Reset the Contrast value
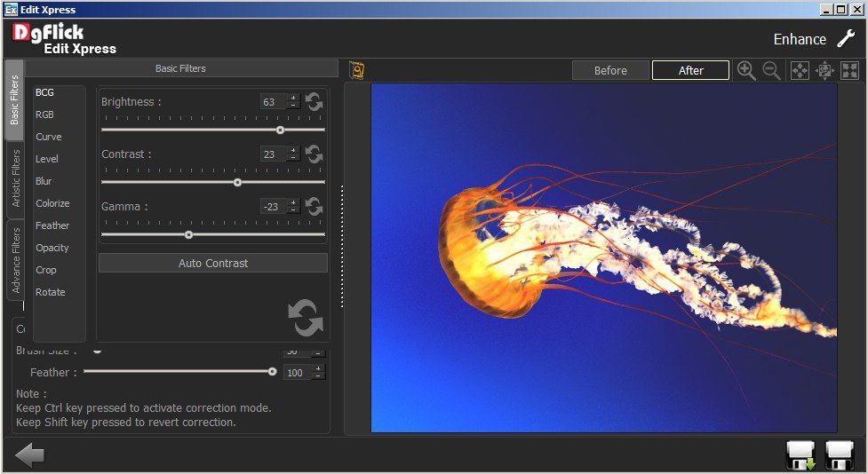This screenshot has width=868, height=474. click(314, 154)
